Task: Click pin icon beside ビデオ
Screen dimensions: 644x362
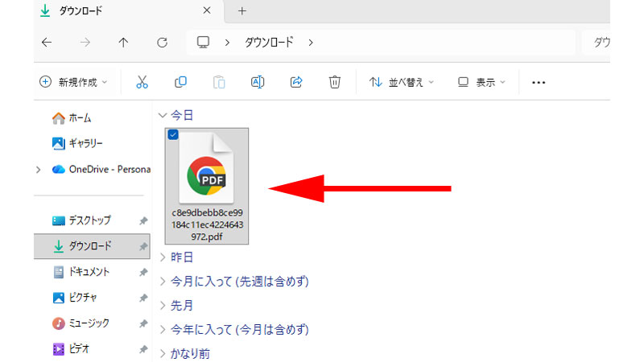Action: tap(143, 349)
